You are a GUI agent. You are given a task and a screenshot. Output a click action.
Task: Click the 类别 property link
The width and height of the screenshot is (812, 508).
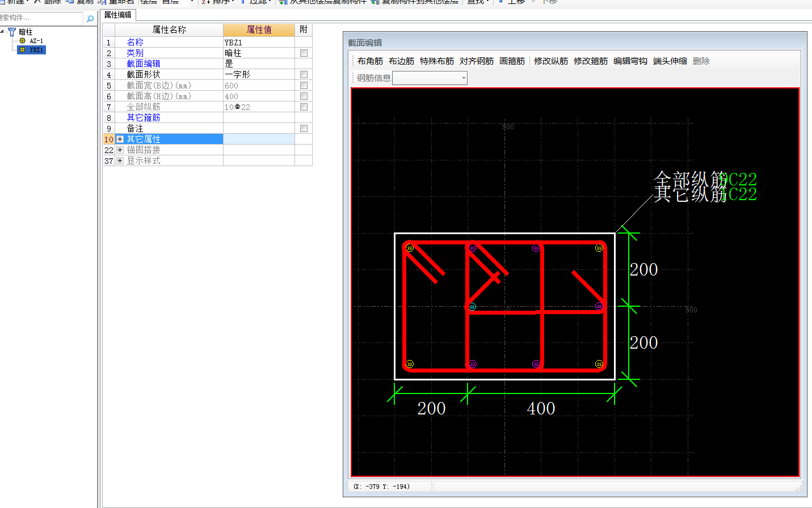click(135, 53)
